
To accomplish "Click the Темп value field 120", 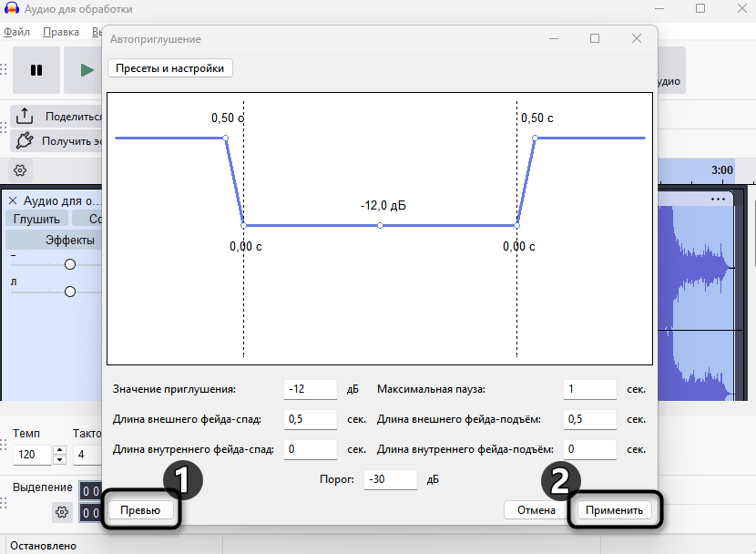I will [x=32, y=454].
